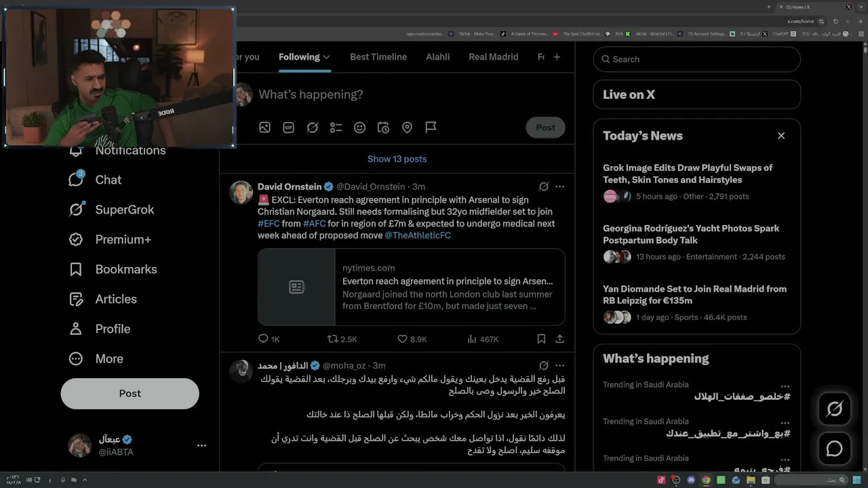
Task: Add media to the new post
Action: (x=264, y=127)
